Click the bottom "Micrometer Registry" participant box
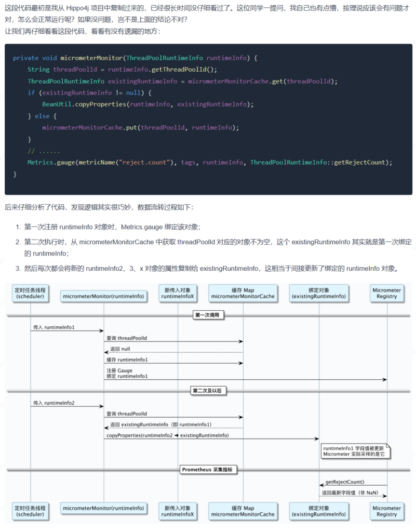 [x=387, y=511]
